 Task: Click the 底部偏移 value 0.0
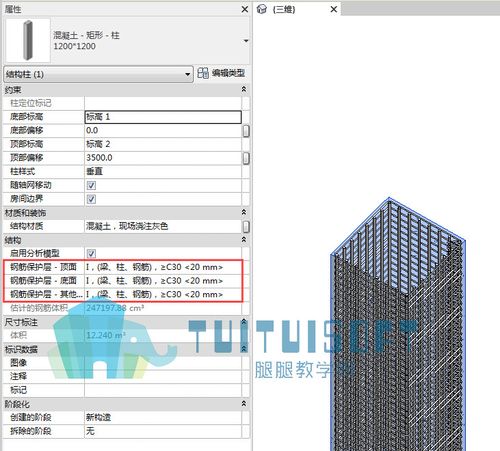click(x=163, y=131)
